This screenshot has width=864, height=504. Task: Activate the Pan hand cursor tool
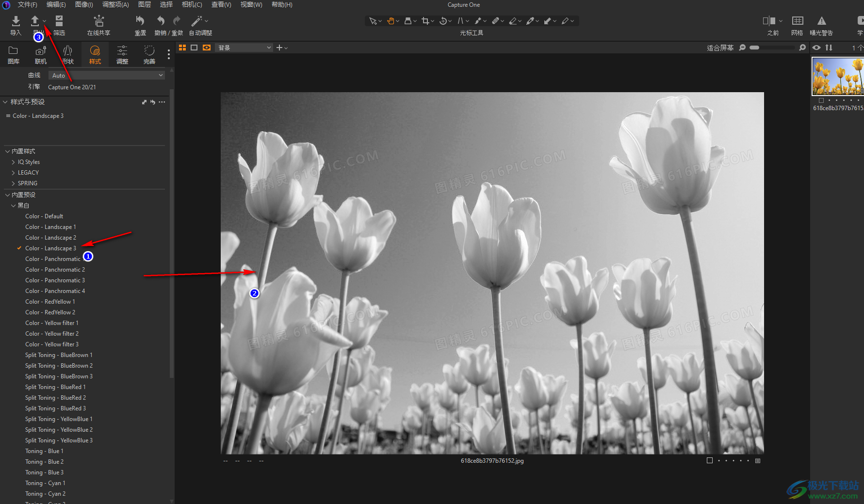(x=391, y=21)
